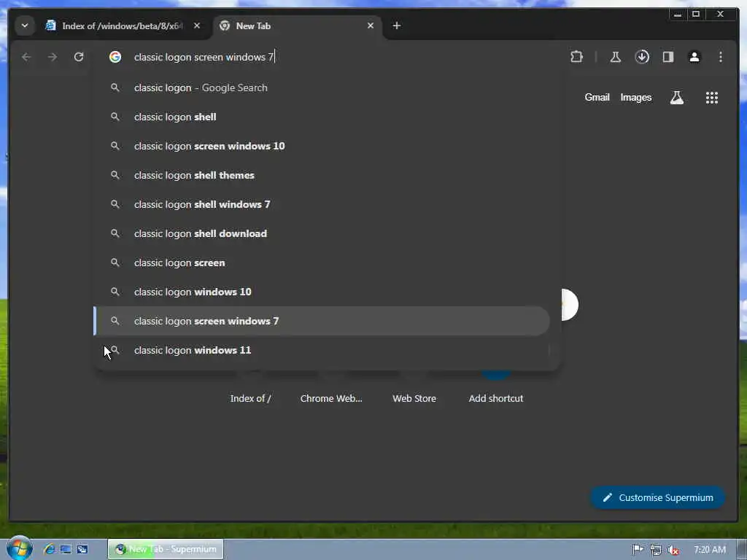Open the three-dot browser menu
747x560 pixels.
pyautogui.click(x=720, y=57)
